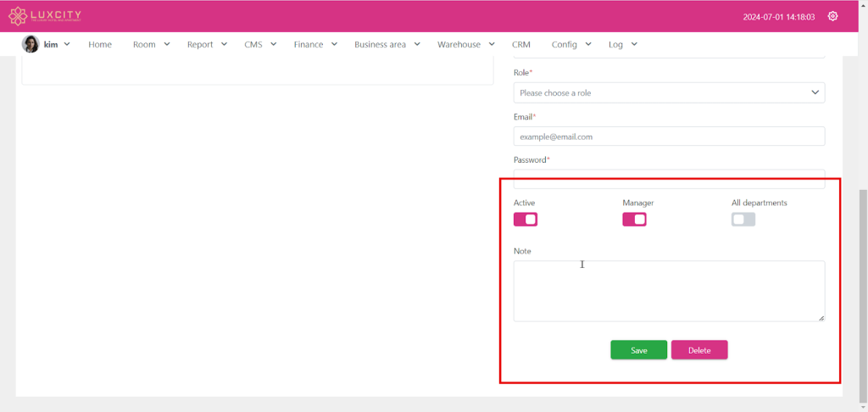The image size is (868, 412).
Task: Enable the All departments toggle
Action: coord(743,220)
